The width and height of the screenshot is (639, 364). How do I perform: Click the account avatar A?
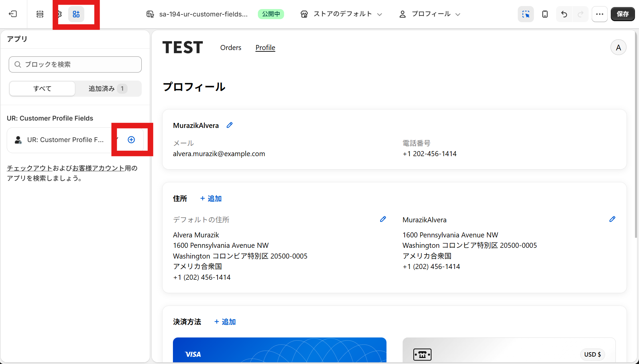point(618,48)
